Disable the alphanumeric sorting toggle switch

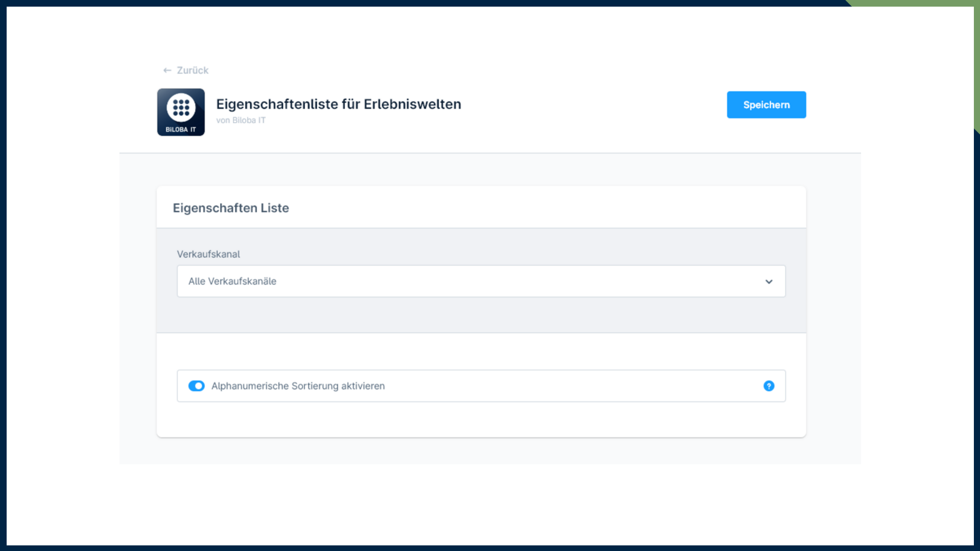coord(197,386)
